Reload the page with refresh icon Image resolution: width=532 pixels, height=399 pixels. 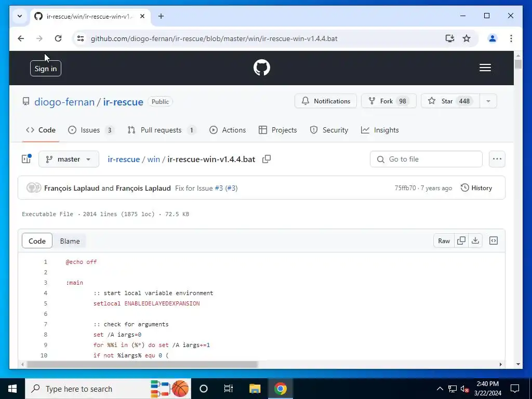click(x=58, y=38)
